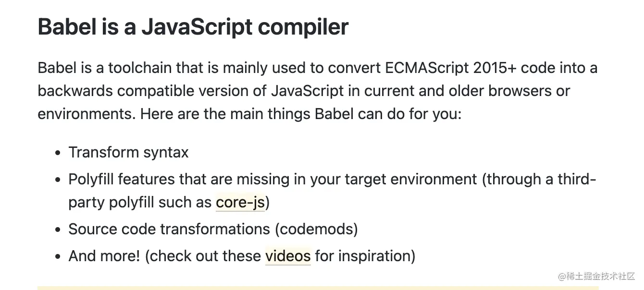The height and width of the screenshot is (290, 644).
Task: Click the bullet before "Polyfill features"
Action: (x=58, y=180)
